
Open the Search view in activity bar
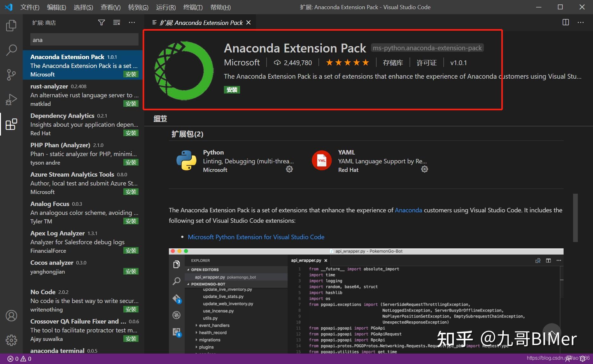(11, 50)
